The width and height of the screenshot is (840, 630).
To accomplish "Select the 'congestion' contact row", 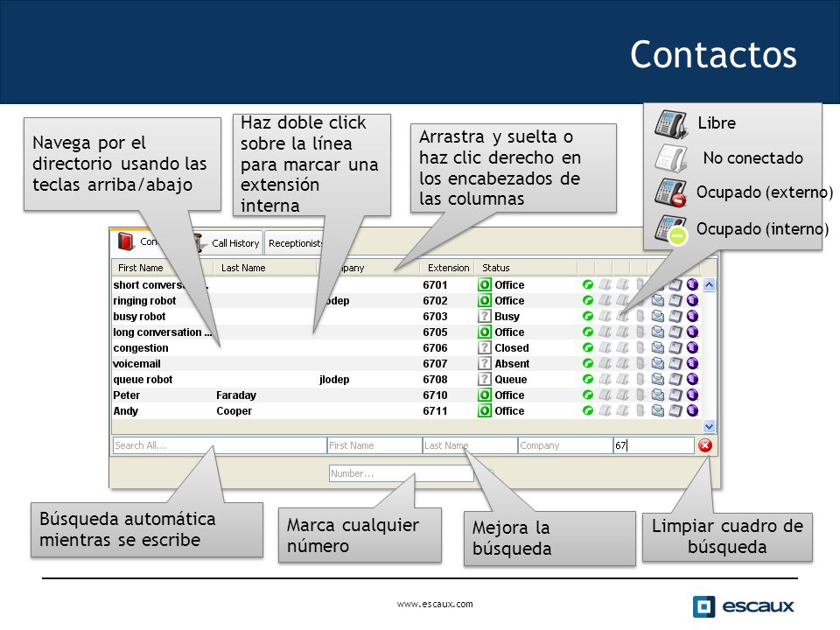I will [x=406, y=347].
